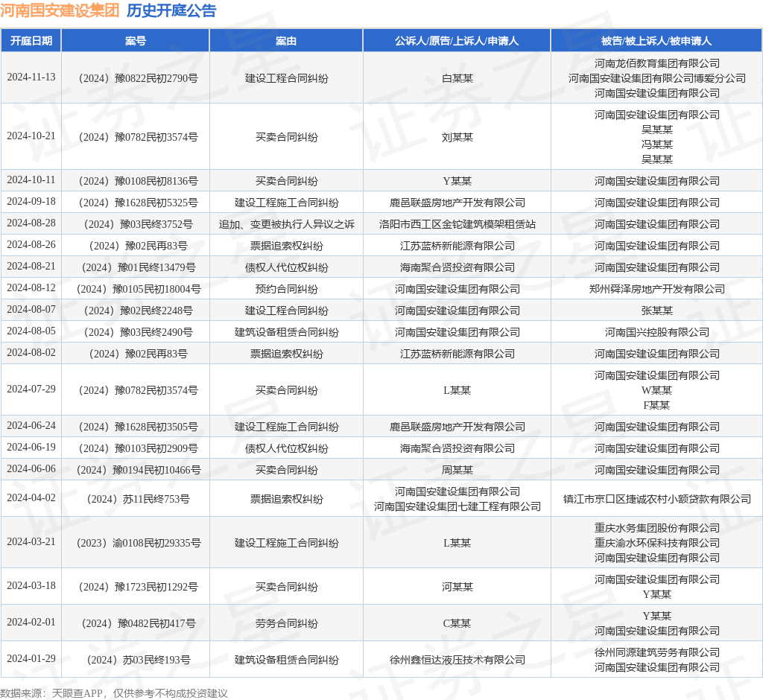Click case number (2024)豫0103民初2909号
This screenshot has width=763, height=700.
(x=138, y=448)
